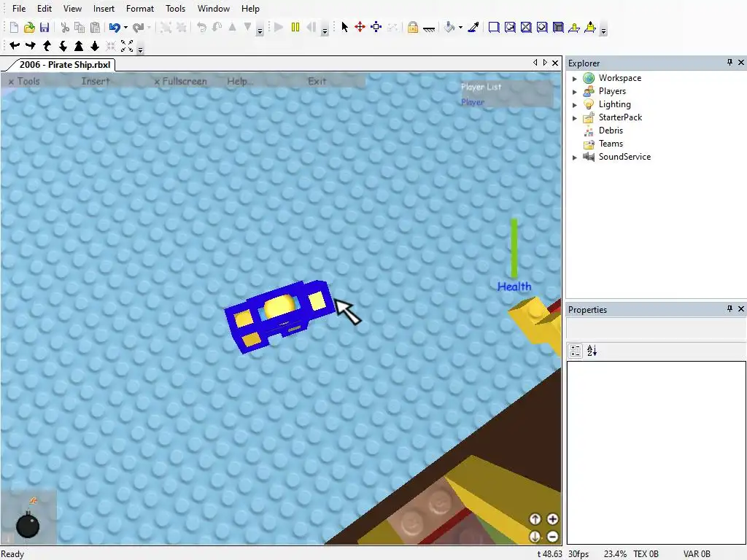The height and width of the screenshot is (560, 747).
Task: Tilt camera up with curved arrow
Action: coord(47,46)
